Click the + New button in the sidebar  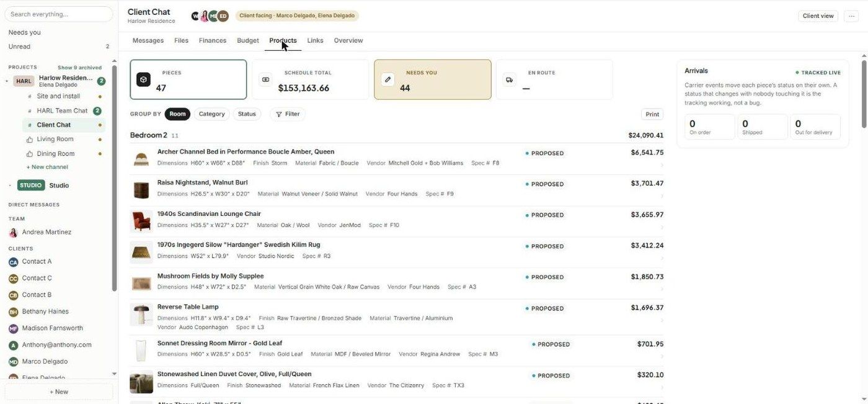tap(59, 392)
